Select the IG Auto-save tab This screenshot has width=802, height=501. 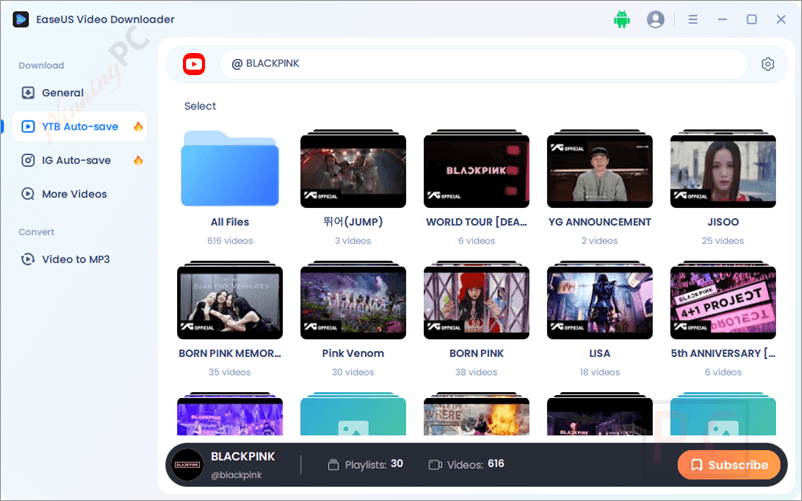point(79,160)
